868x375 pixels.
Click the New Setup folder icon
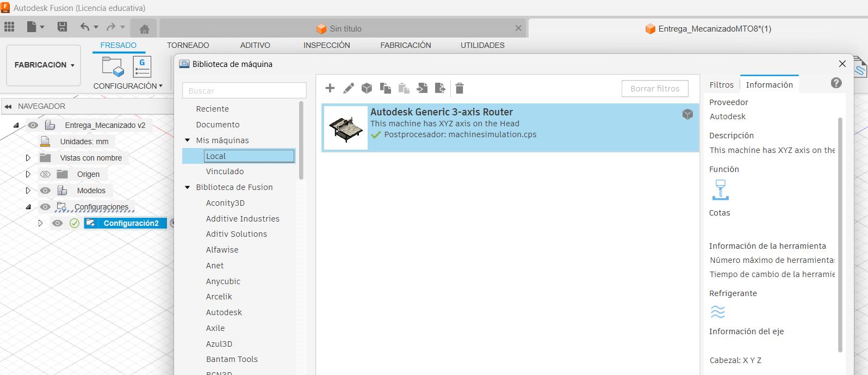tap(113, 67)
